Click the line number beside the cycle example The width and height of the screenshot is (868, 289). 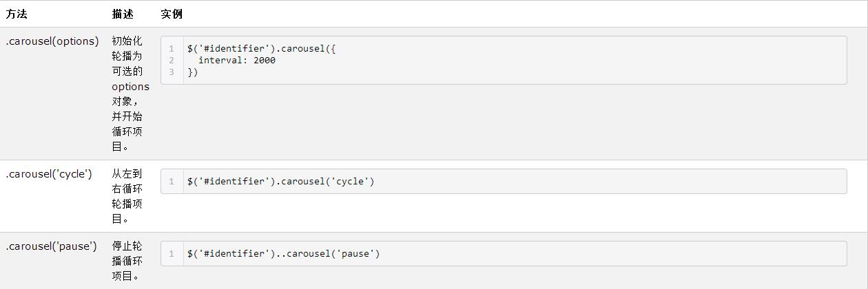[172, 182]
